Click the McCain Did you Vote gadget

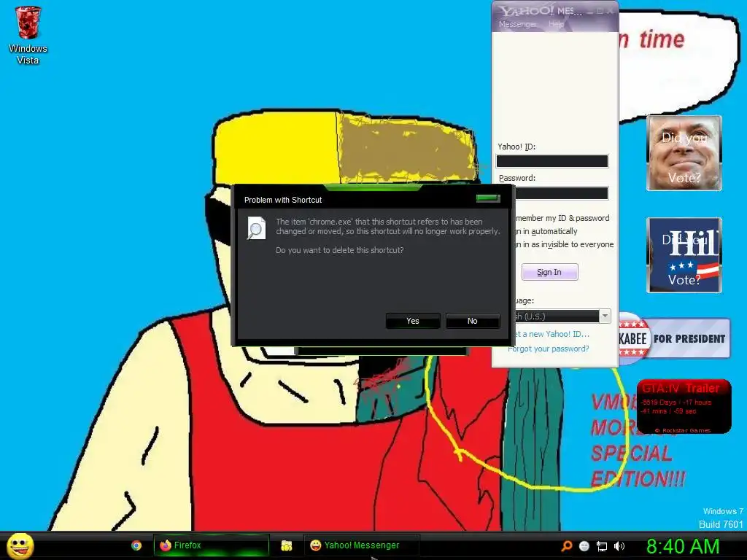684,153
